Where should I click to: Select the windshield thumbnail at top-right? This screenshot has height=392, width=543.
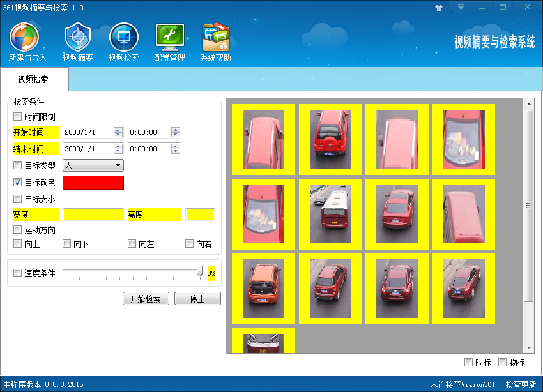point(464,139)
